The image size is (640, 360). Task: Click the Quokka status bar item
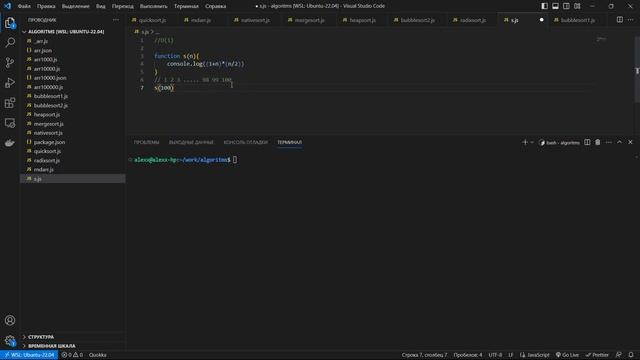coord(98,355)
